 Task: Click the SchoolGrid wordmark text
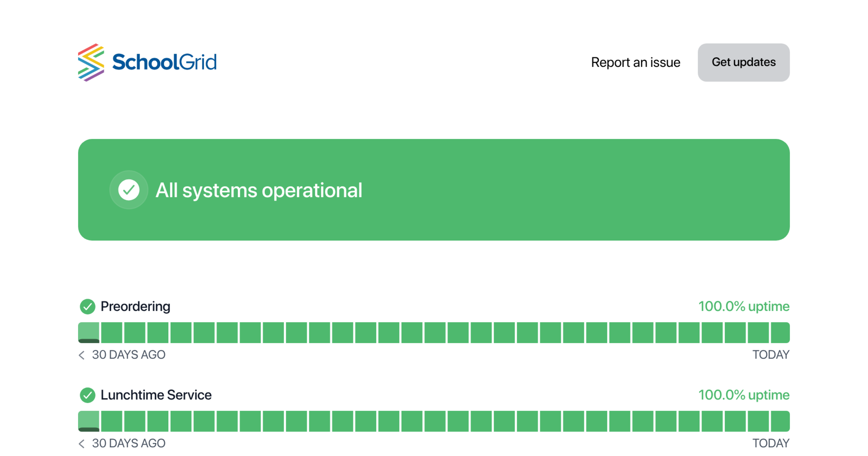pos(164,62)
